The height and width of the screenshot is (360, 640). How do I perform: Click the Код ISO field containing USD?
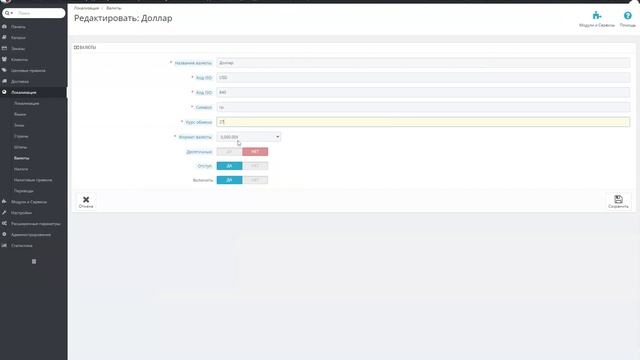423,78
